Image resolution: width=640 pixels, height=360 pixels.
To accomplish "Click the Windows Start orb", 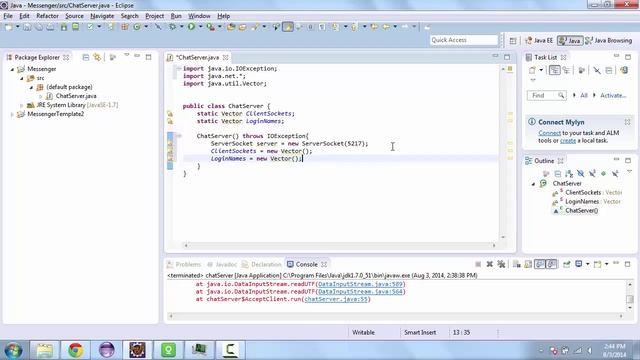I will [13, 350].
